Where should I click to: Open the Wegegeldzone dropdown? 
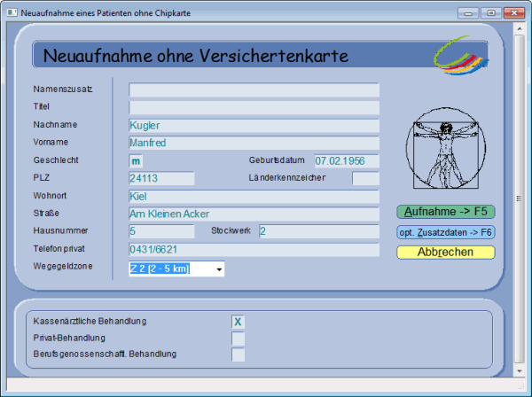[x=218, y=269]
